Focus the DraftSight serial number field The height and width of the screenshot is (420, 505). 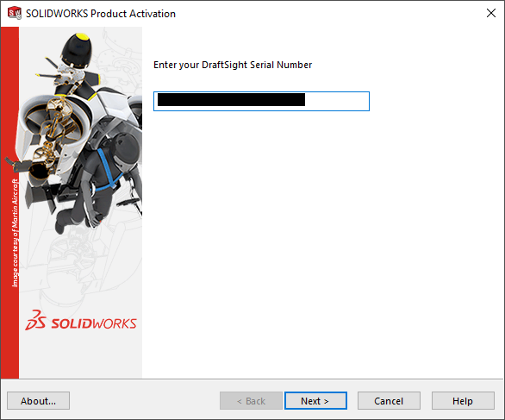click(261, 101)
